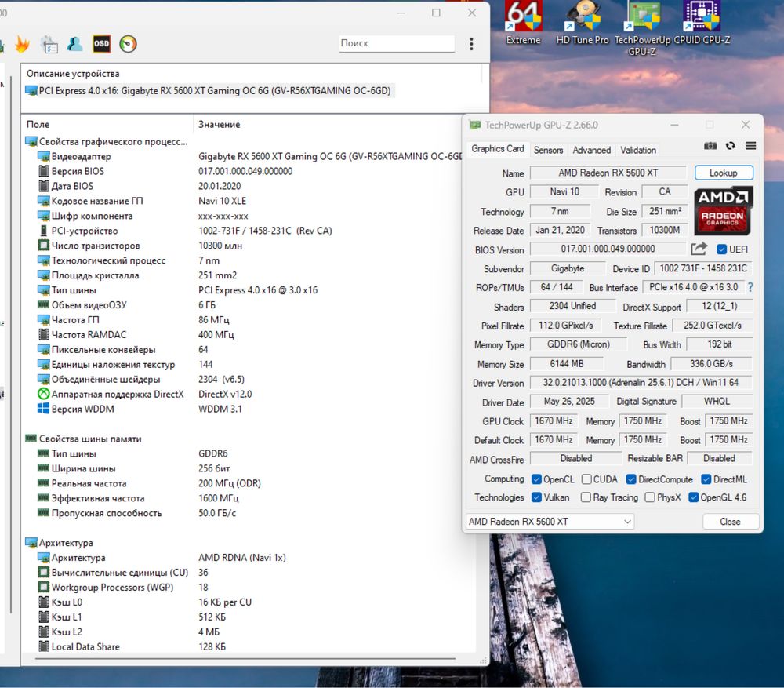
Task: Toggle the DirectML checkbox
Action: point(706,479)
